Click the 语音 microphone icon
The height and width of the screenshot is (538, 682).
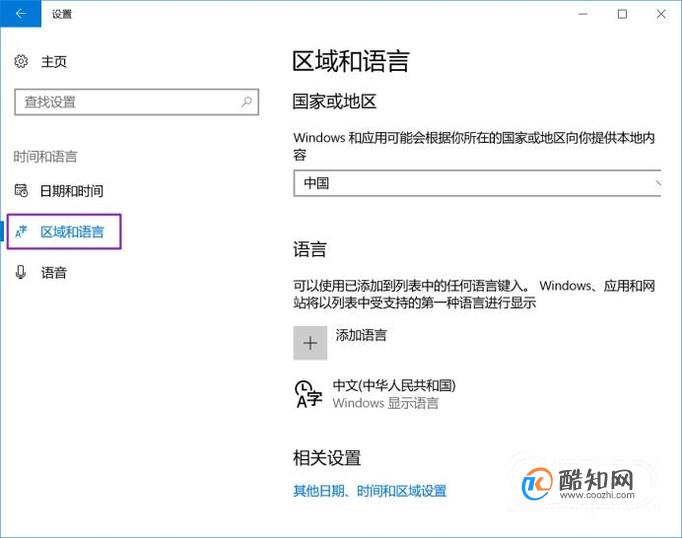point(20,272)
